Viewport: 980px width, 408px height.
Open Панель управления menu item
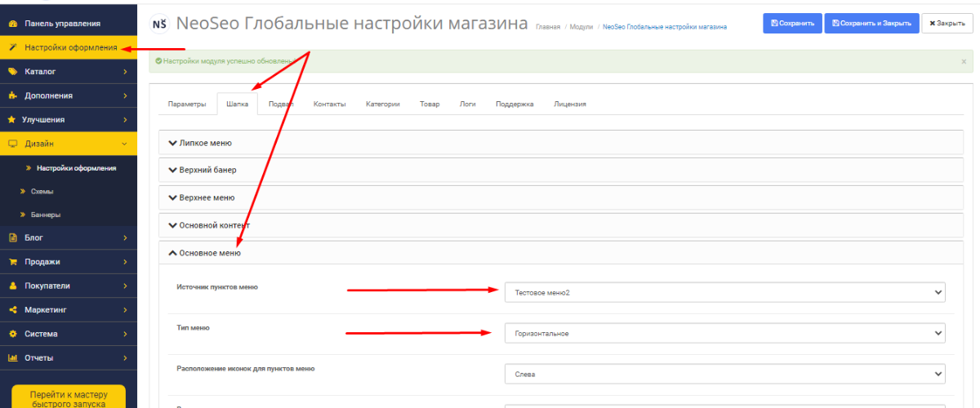69,24
